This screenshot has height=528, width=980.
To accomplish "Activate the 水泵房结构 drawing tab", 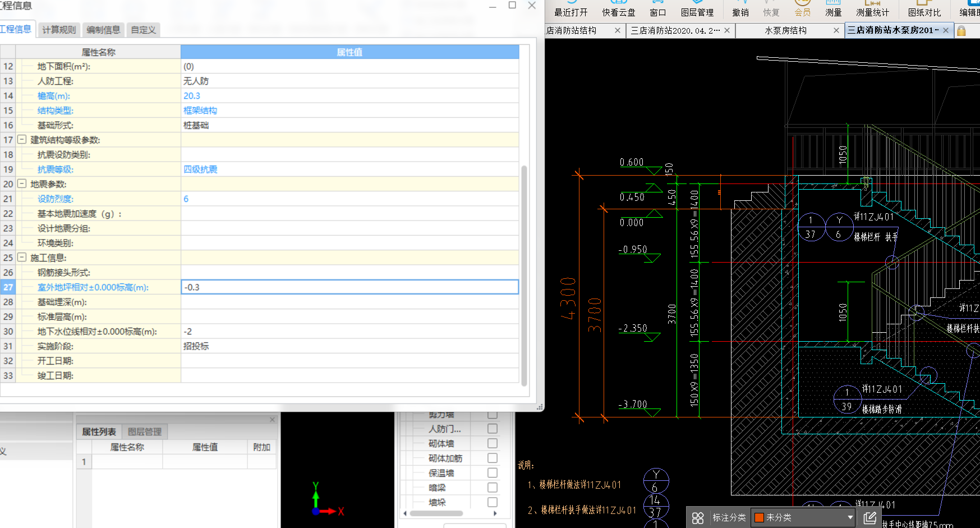I will [x=785, y=30].
